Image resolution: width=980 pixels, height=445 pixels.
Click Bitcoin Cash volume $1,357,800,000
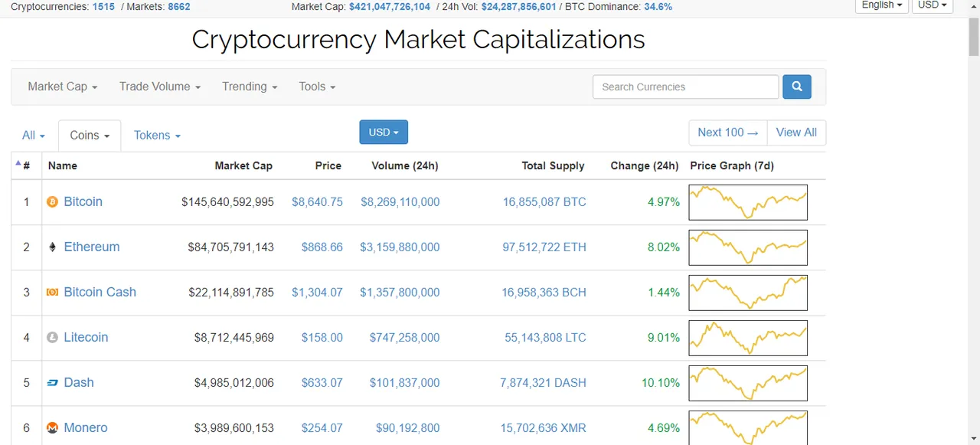click(400, 293)
